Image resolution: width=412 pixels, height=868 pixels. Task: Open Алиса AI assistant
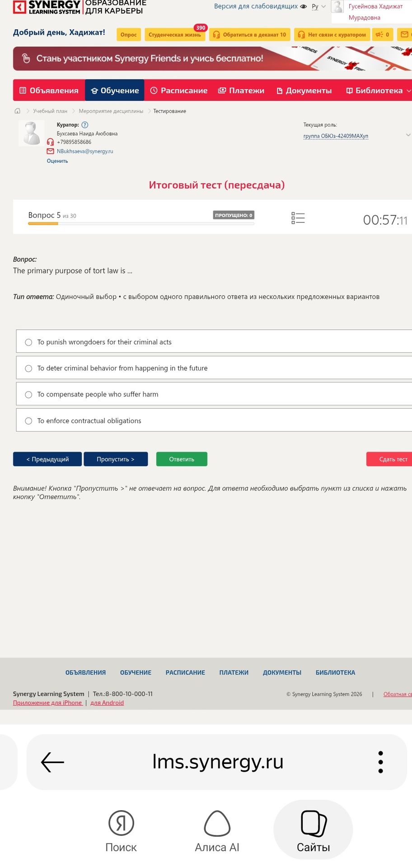click(x=217, y=831)
